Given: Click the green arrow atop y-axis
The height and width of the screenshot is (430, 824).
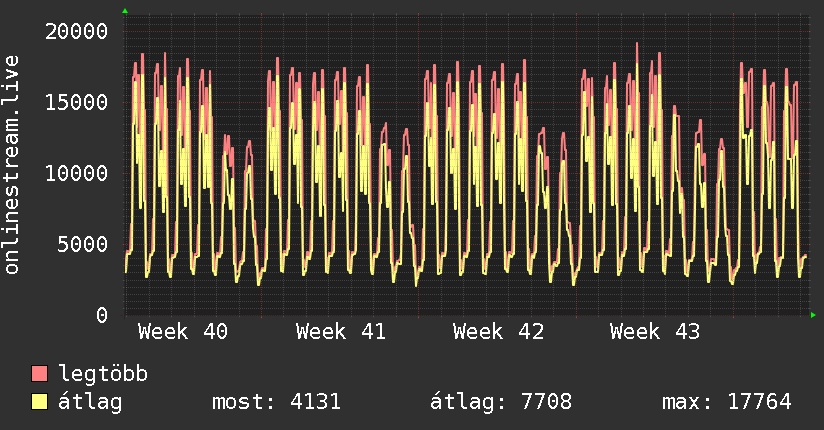Looking at the screenshot, I should tap(125, 11).
